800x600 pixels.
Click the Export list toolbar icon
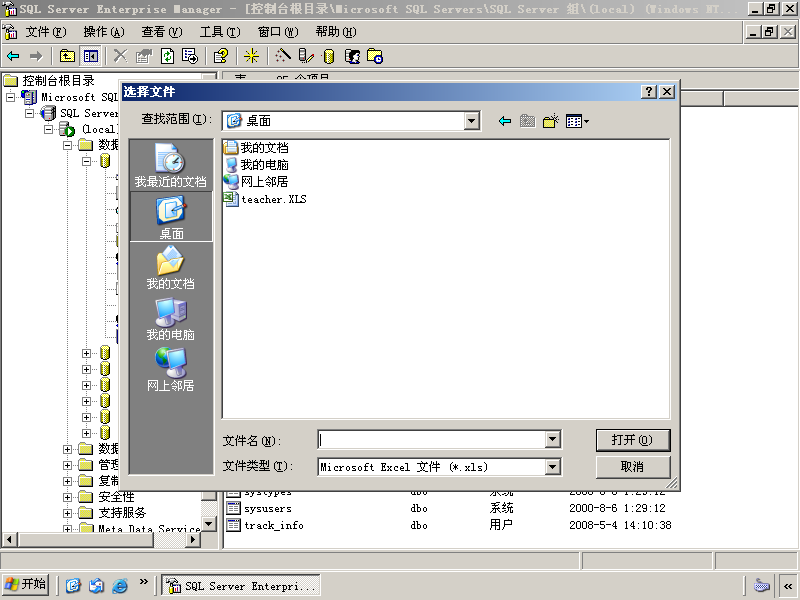(190, 56)
